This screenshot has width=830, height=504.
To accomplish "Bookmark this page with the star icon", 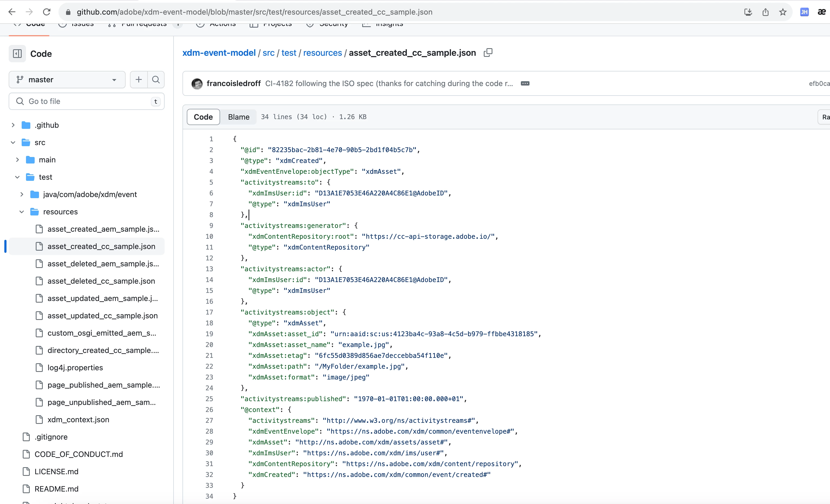I will (x=783, y=12).
